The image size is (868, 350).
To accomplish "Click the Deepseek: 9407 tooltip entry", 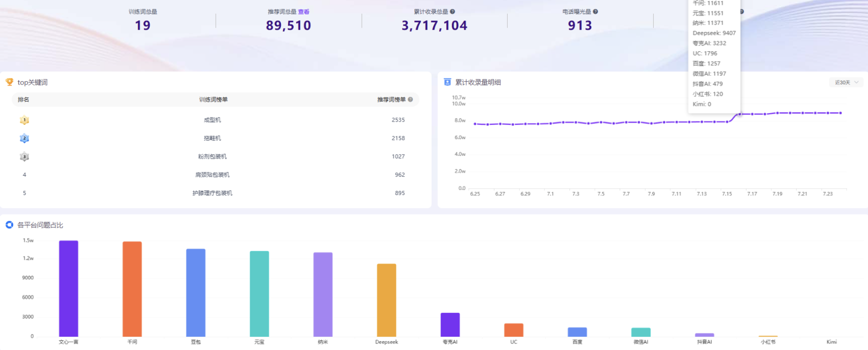I will tap(714, 33).
